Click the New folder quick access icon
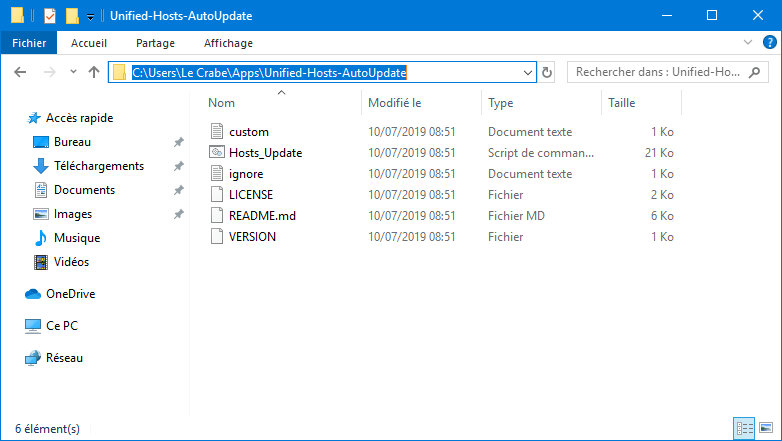Screen dimensions: 782x441 click(x=72, y=16)
